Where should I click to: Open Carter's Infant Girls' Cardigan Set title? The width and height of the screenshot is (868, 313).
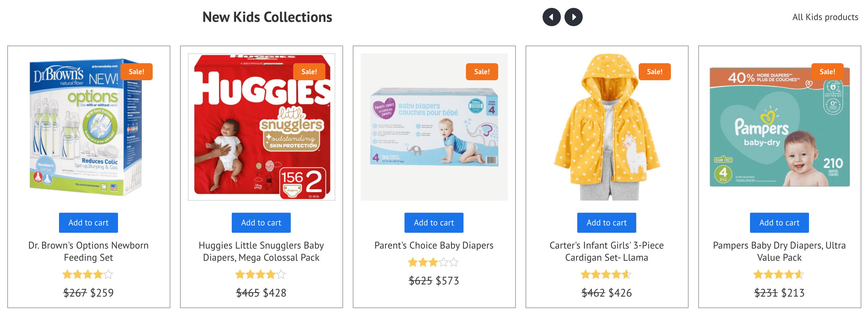[606, 251]
